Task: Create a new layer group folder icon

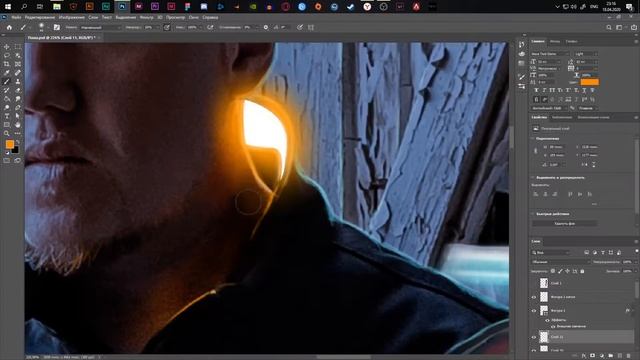Action: [611, 356]
